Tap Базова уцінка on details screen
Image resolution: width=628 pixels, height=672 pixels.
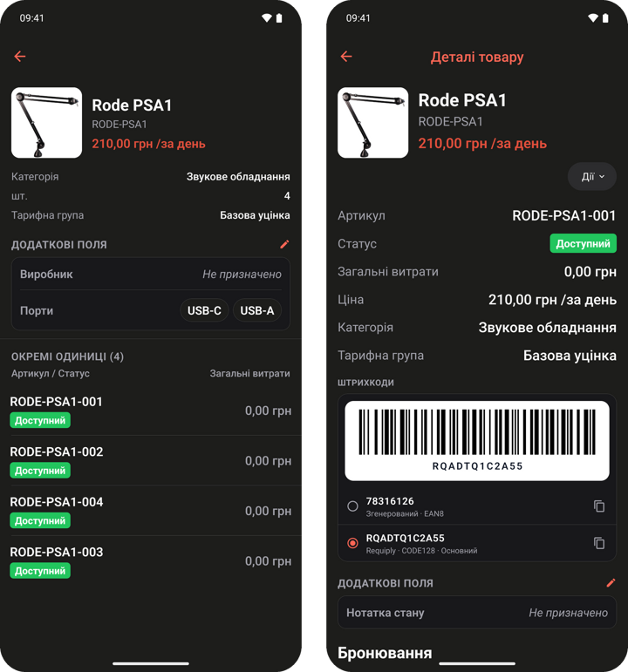tap(570, 356)
